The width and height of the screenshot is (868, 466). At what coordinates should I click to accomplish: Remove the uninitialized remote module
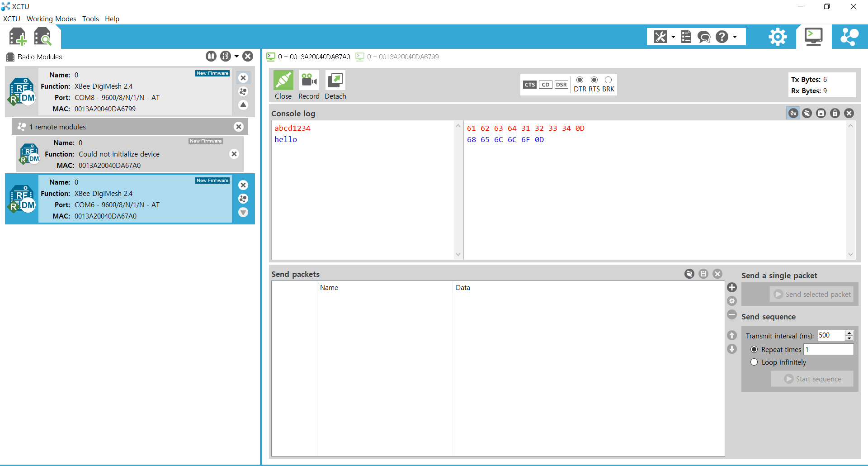234,154
